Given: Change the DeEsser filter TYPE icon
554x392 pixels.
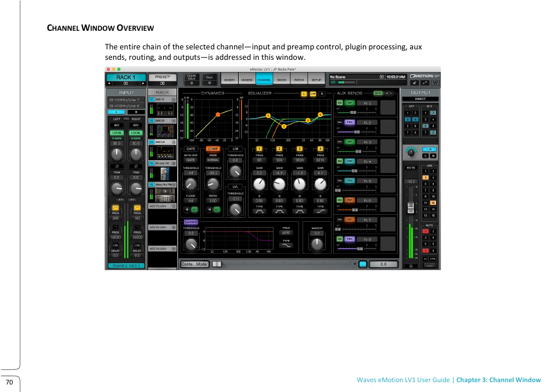Looking at the screenshot, I should [x=286, y=245].
